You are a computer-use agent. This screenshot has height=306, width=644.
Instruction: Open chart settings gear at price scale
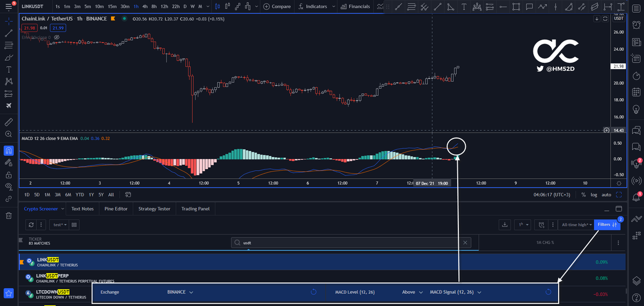coord(619,184)
